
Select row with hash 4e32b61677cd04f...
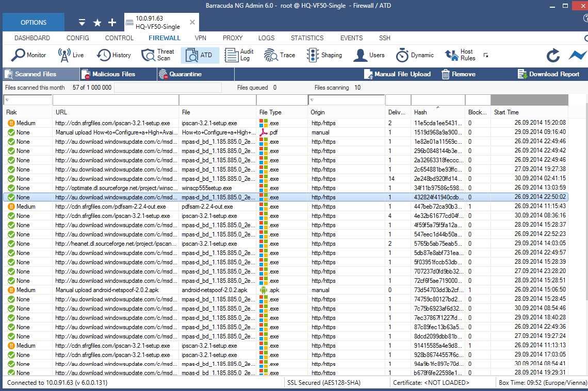coord(285,216)
